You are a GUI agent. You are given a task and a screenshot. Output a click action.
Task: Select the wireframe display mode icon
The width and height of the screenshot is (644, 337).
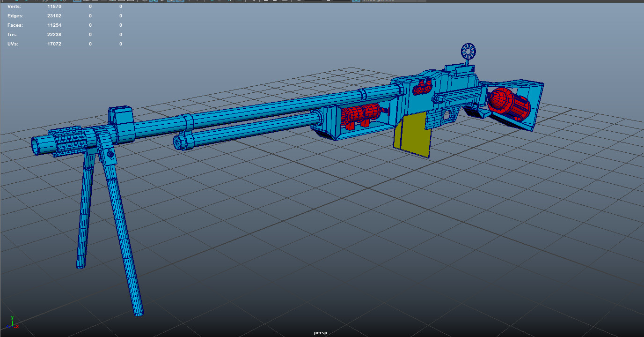pos(145,2)
